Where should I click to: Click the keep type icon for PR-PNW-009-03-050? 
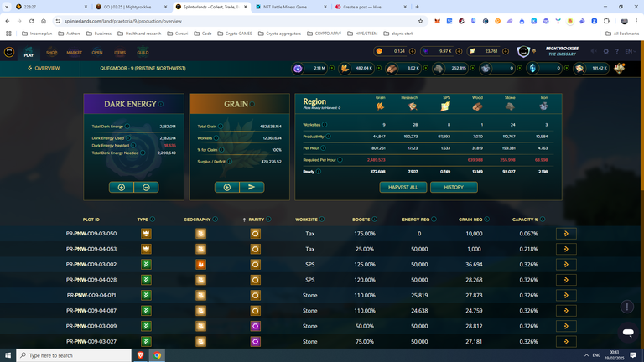click(x=146, y=234)
